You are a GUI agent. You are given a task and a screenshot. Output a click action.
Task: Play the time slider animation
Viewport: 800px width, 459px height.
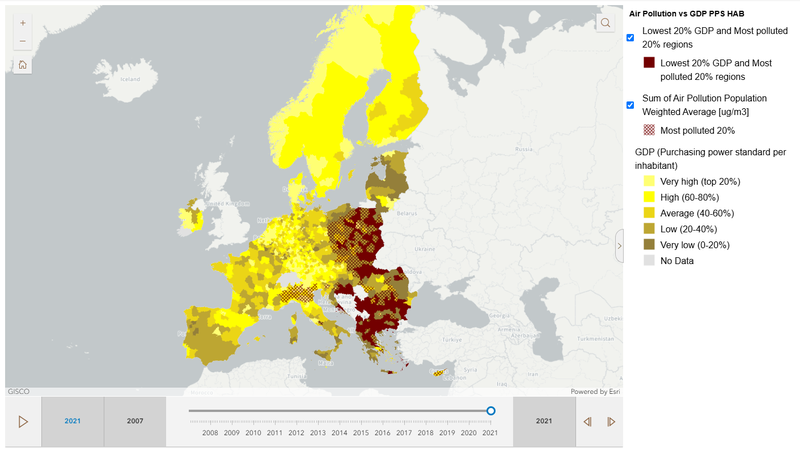[23, 421]
